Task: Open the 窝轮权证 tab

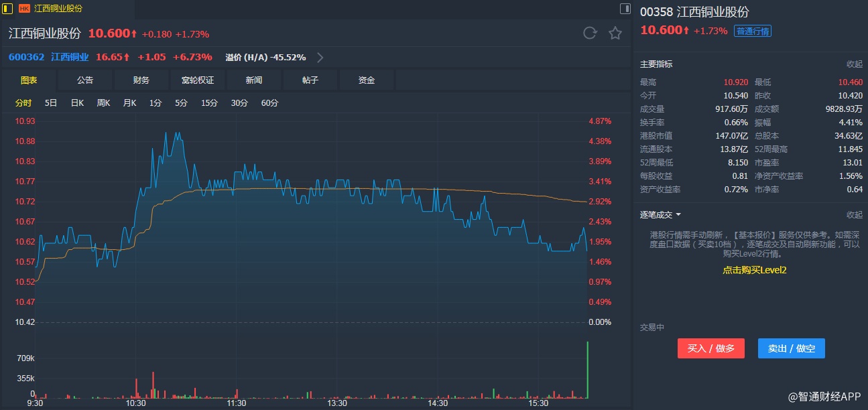Action: pyautogui.click(x=198, y=80)
